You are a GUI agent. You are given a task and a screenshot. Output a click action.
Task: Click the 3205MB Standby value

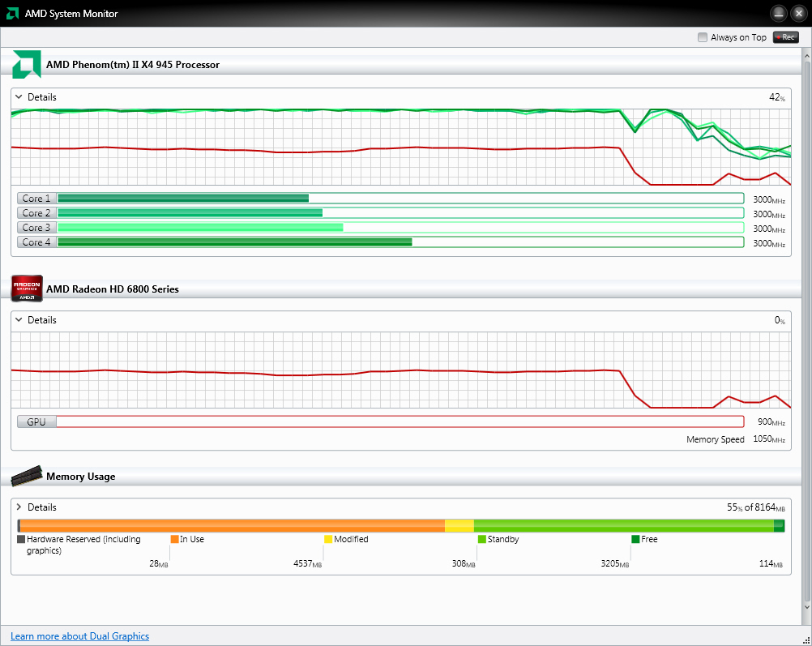pyautogui.click(x=615, y=563)
